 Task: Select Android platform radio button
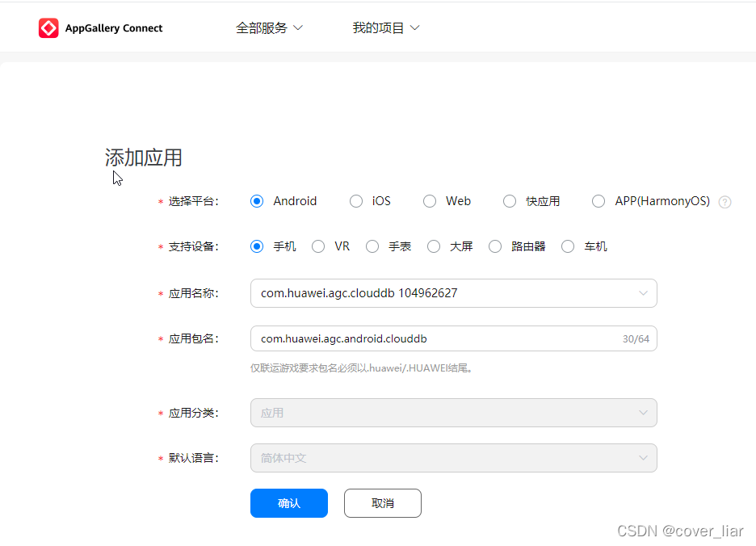coord(257,201)
